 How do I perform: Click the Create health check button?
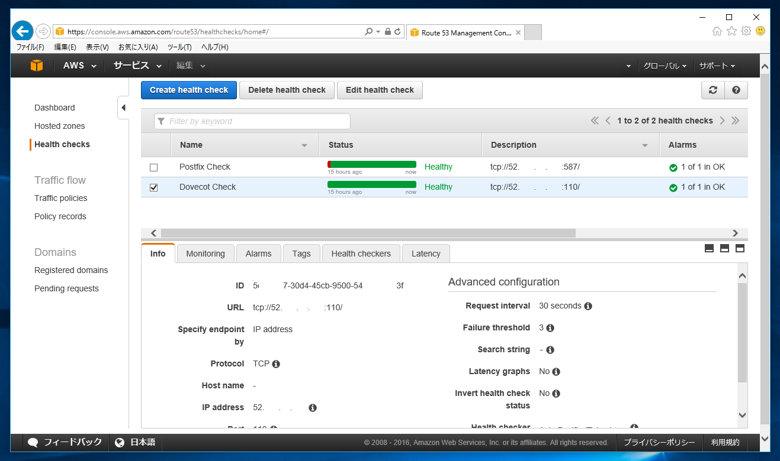(189, 90)
